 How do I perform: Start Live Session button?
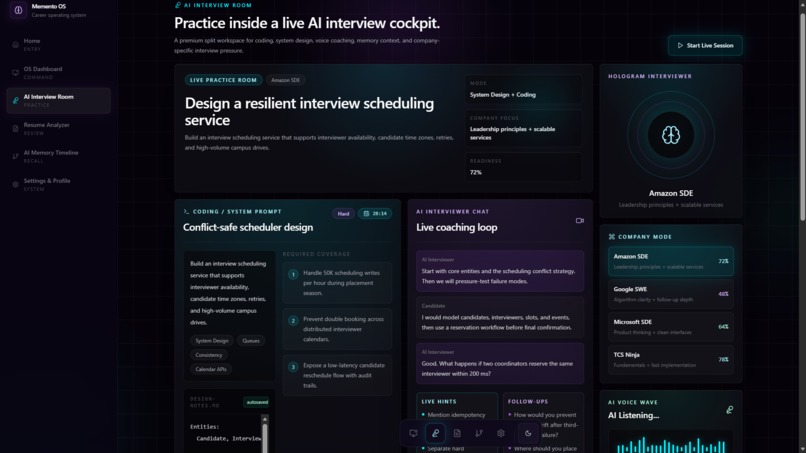[x=705, y=45]
